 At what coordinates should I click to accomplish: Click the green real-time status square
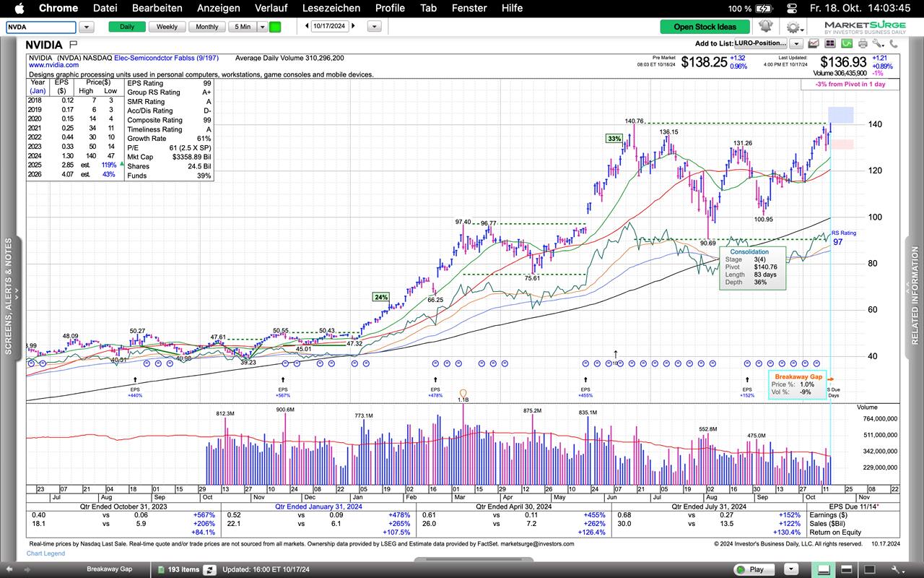[275, 27]
